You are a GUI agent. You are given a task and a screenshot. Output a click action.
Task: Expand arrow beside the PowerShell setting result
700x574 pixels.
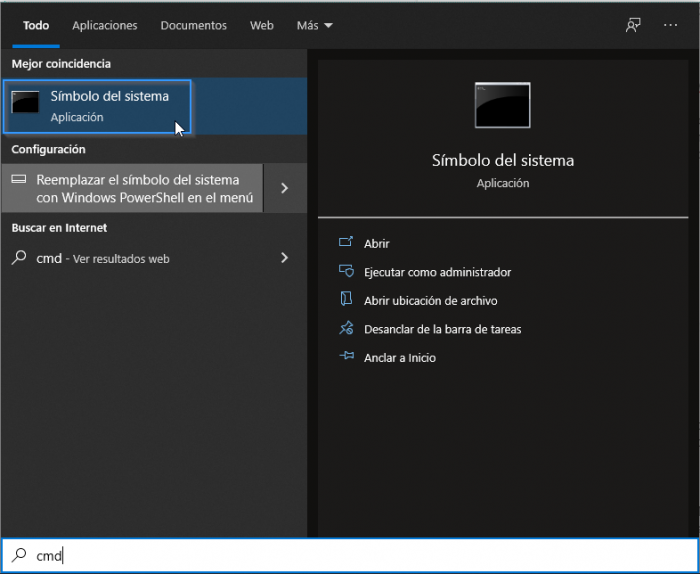(x=285, y=188)
